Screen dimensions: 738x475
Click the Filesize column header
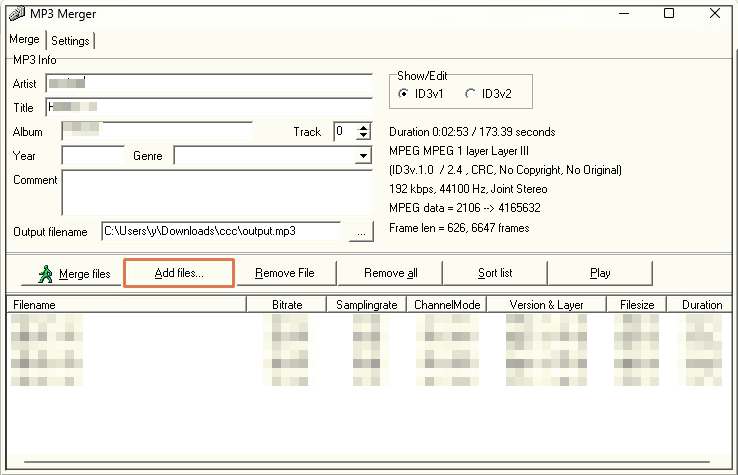coord(637,305)
